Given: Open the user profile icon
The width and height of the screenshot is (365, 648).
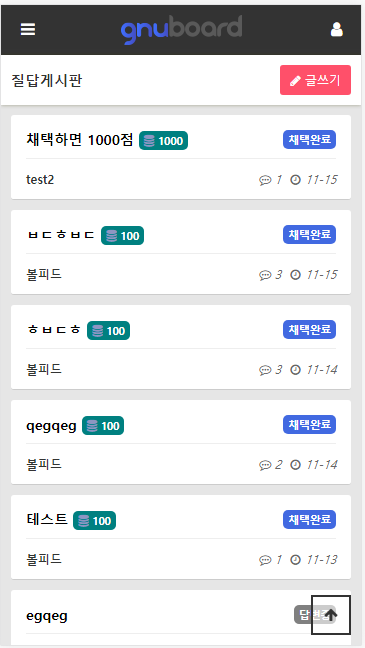Looking at the screenshot, I should [336, 29].
